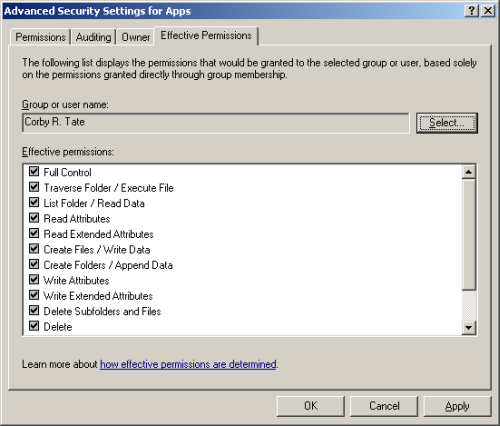Toggle Traverse Folder / Execute File checkbox
The image size is (500, 426).
[34, 187]
